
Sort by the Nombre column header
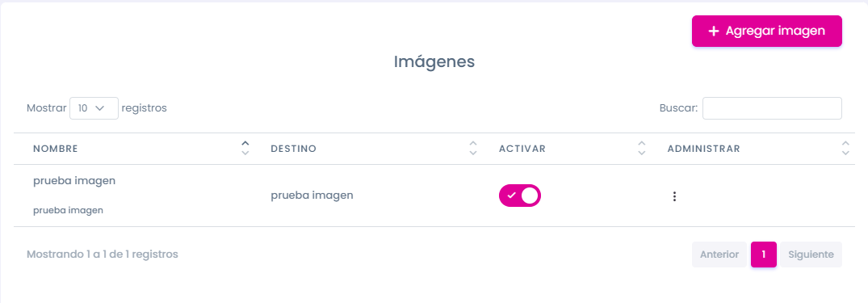56,149
